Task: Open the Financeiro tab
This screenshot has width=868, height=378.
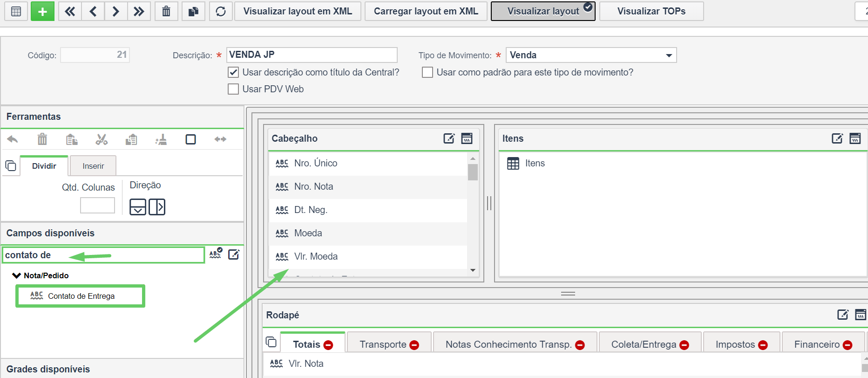Action: 817,344
